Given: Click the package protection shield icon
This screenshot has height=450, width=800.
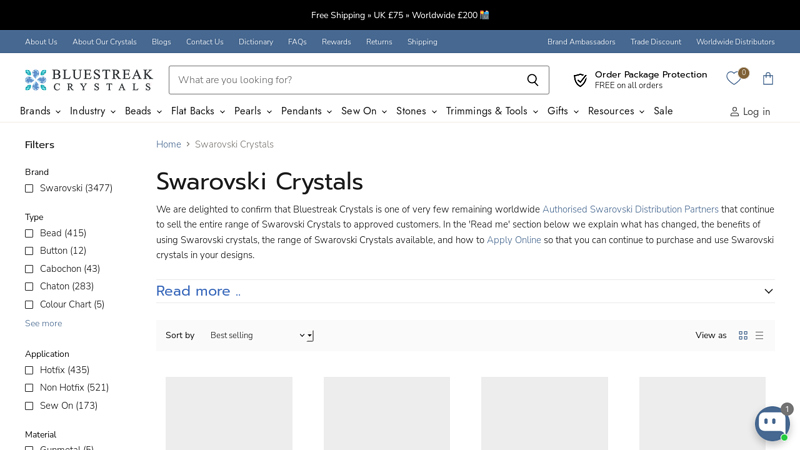Looking at the screenshot, I should coord(580,80).
